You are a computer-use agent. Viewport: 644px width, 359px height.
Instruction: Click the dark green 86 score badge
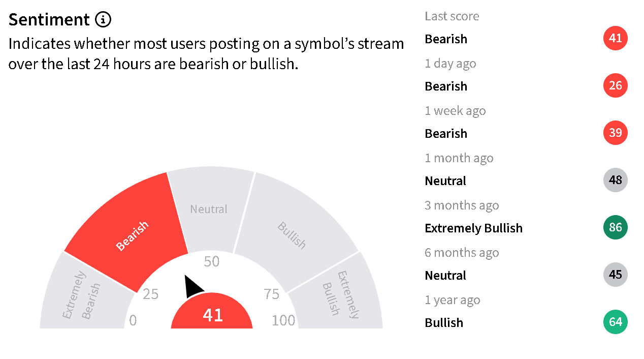[616, 227]
